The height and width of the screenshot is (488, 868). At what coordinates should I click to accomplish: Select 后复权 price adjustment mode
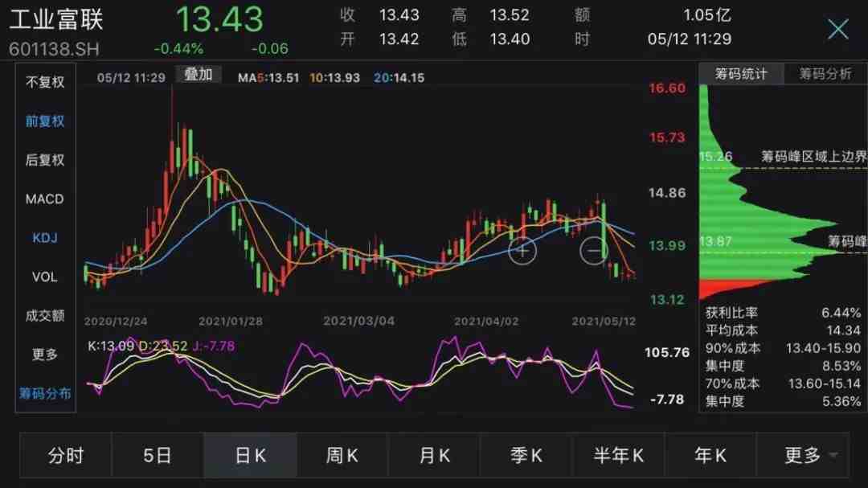(45, 160)
